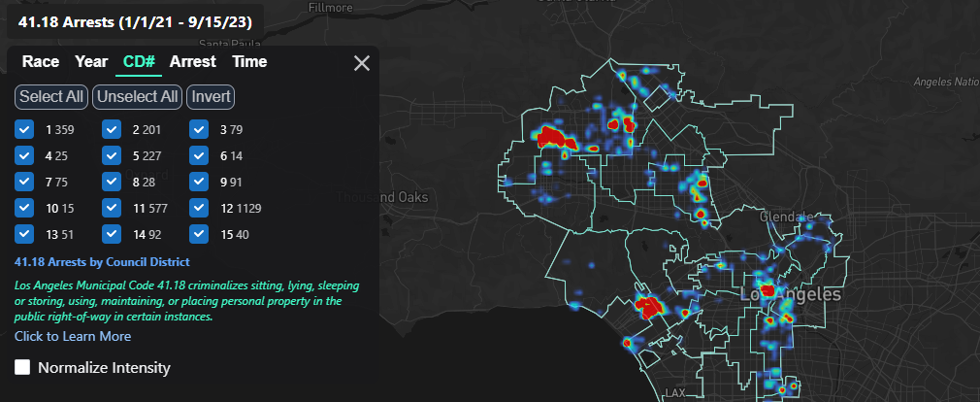The height and width of the screenshot is (402, 980).
Task: Open the Time tab
Action: (249, 61)
